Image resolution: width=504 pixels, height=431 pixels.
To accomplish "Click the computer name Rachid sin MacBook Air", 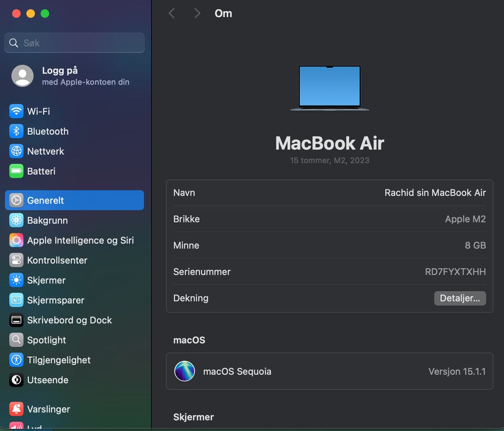I will click(435, 193).
